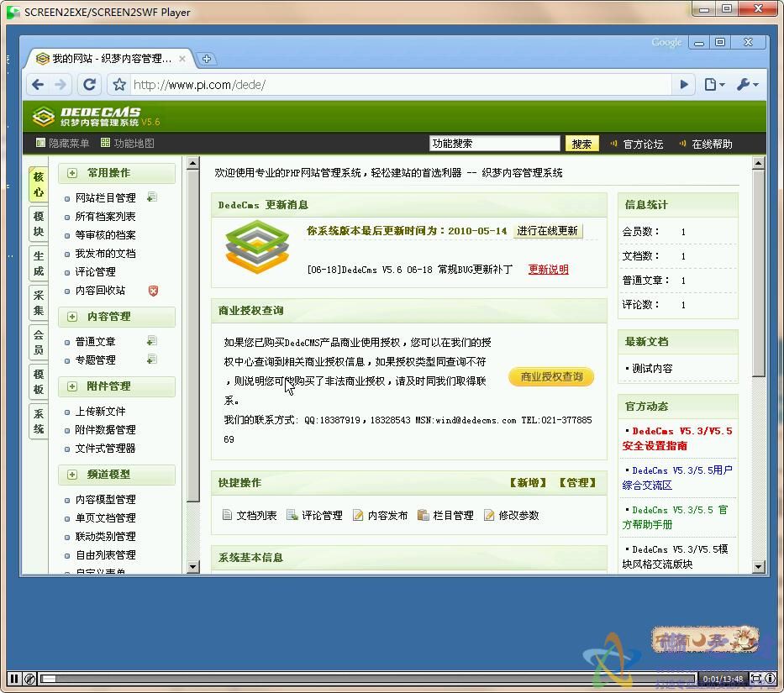The image size is (784, 693).
Task: Pause the Screen2SWF player playback
Action: tap(13, 678)
